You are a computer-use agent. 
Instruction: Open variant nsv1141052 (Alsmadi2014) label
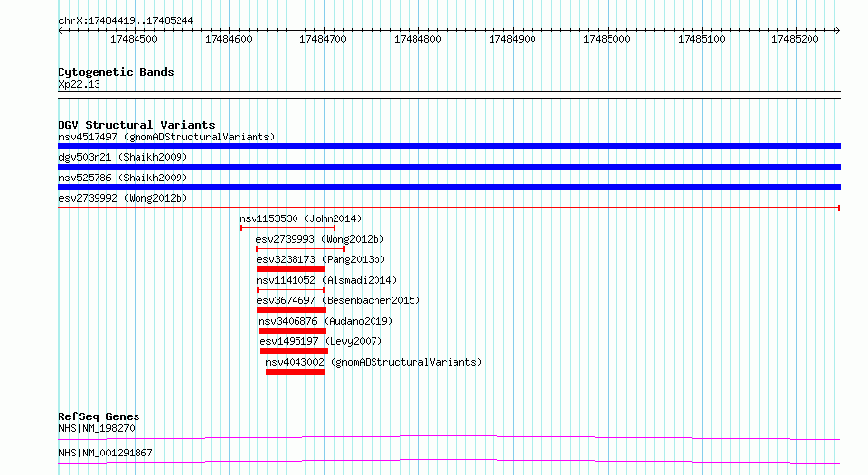[x=327, y=280]
